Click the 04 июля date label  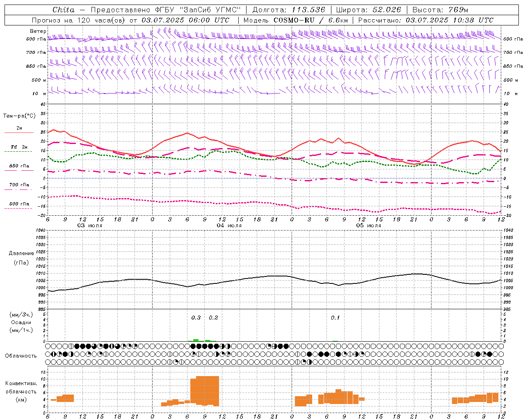pos(229,226)
